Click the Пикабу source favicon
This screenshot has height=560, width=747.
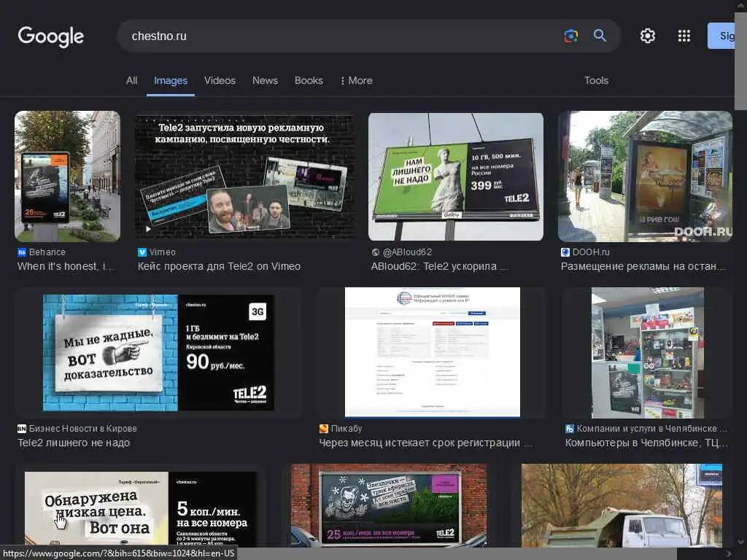coord(323,429)
